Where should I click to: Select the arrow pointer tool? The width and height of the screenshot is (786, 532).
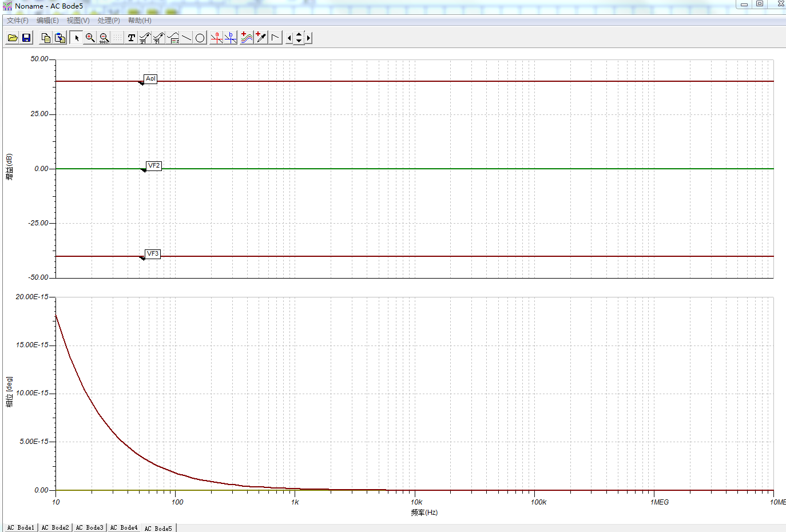(x=77, y=38)
